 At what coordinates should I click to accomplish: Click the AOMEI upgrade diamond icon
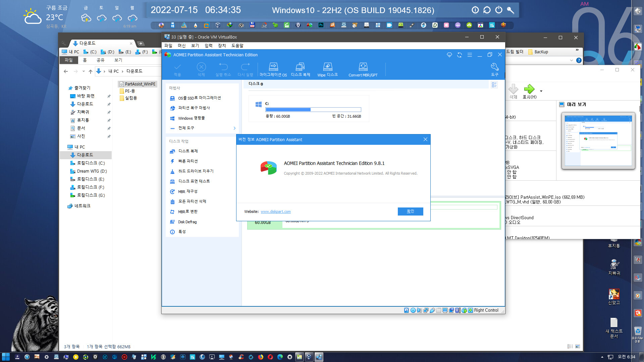tap(449, 55)
